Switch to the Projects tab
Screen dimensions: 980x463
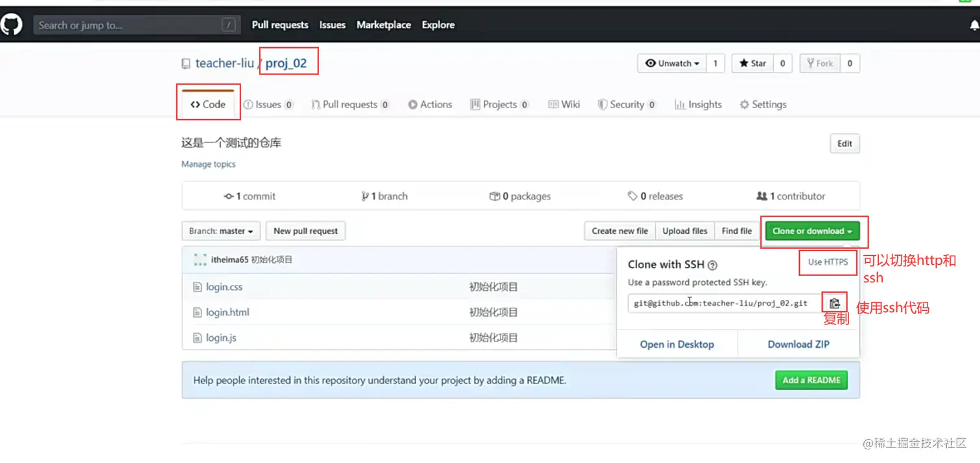click(500, 104)
